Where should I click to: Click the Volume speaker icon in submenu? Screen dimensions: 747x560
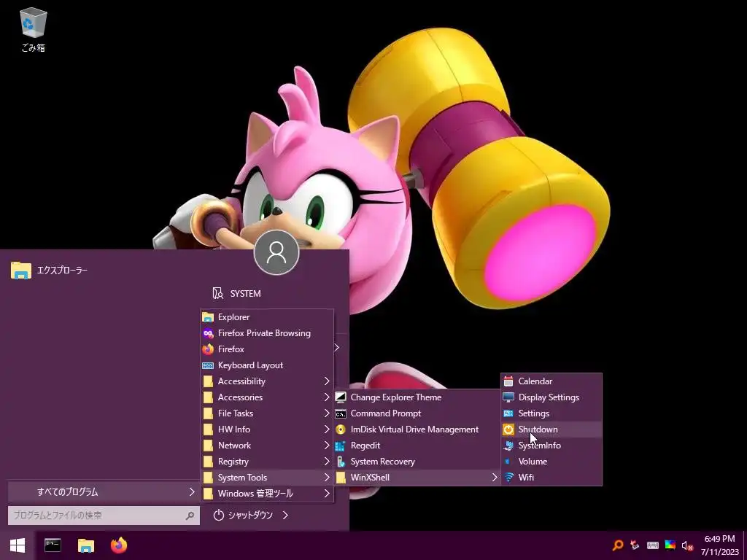(508, 462)
